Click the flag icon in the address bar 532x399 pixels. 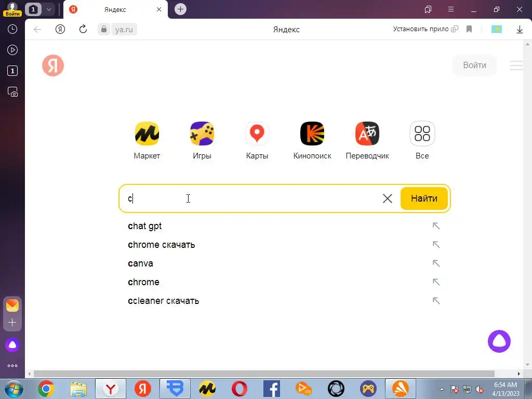[496, 29]
